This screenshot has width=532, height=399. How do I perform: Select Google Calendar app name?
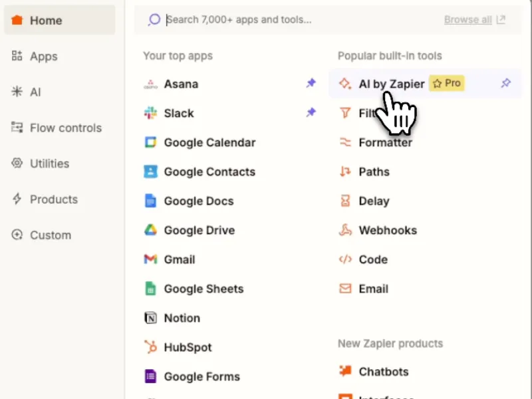[x=210, y=142]
